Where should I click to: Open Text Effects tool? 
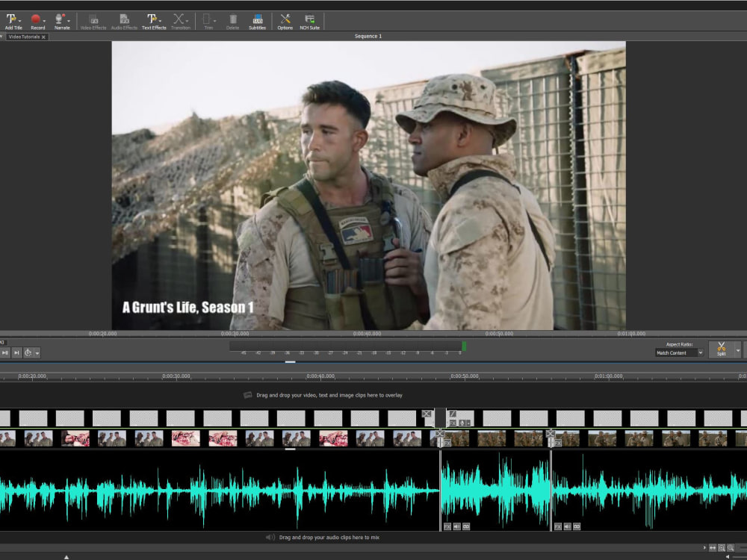(152, 22)
